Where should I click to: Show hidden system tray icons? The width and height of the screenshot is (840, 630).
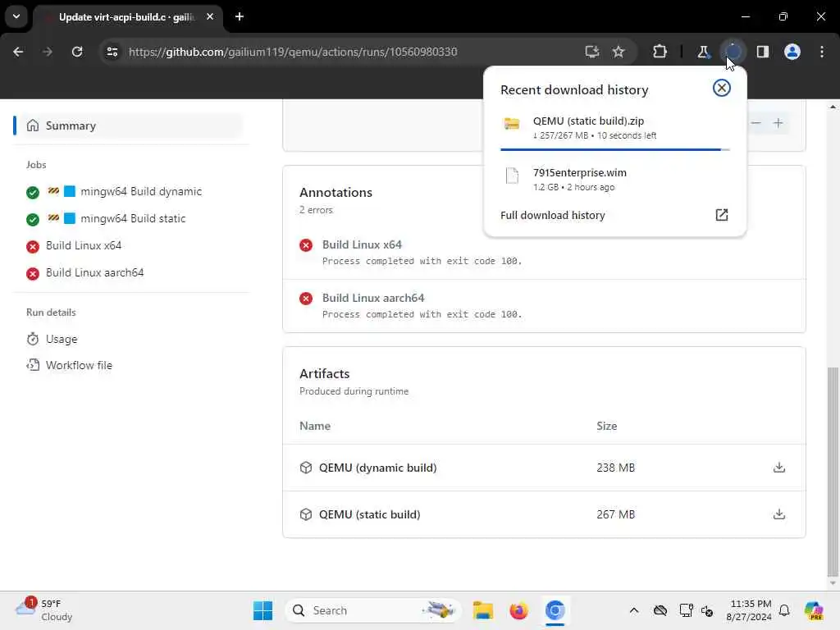[633, 610]
